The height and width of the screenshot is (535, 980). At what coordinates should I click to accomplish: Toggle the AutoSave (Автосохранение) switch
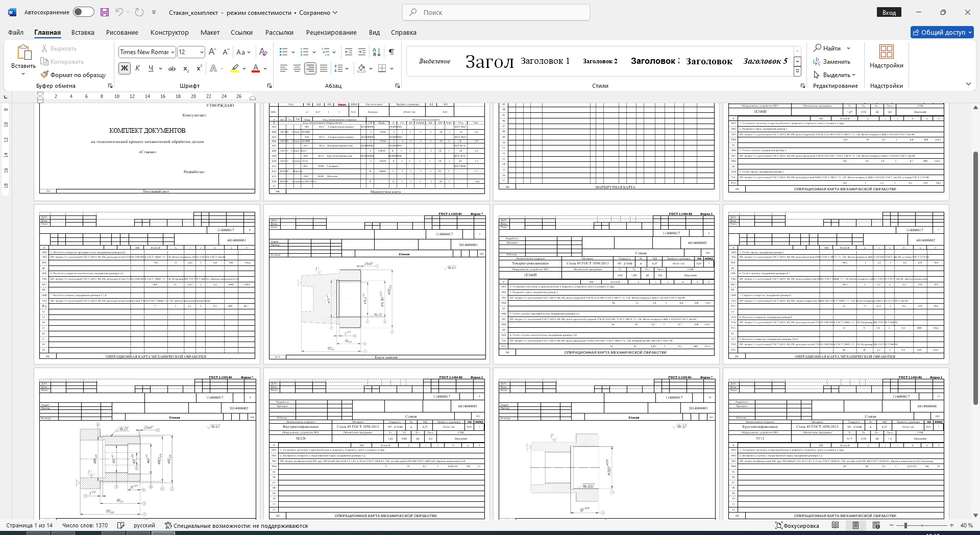(x=83, y=12)
